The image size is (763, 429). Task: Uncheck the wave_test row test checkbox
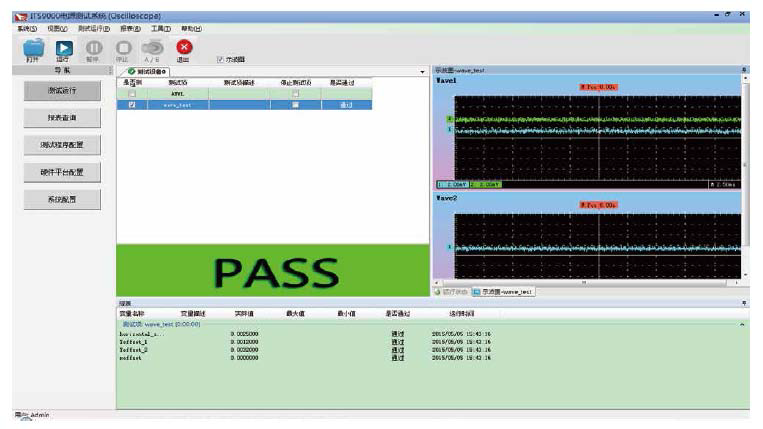(132, 105)
